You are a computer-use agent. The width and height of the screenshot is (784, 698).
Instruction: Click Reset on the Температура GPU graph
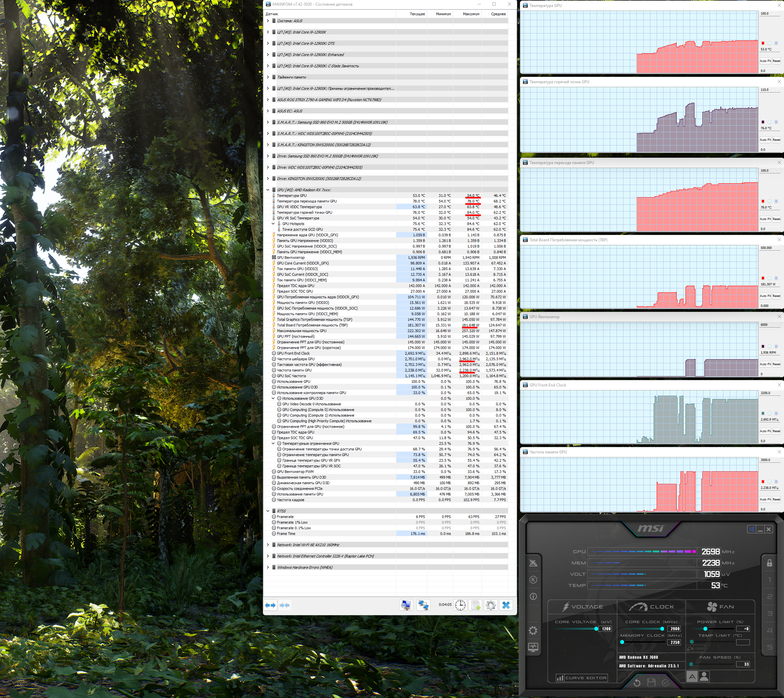point(776,61)
